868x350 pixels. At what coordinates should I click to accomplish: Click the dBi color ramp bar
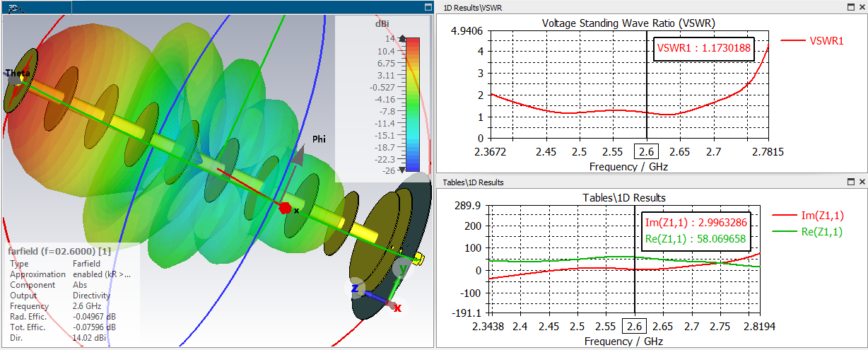(414, 105)
